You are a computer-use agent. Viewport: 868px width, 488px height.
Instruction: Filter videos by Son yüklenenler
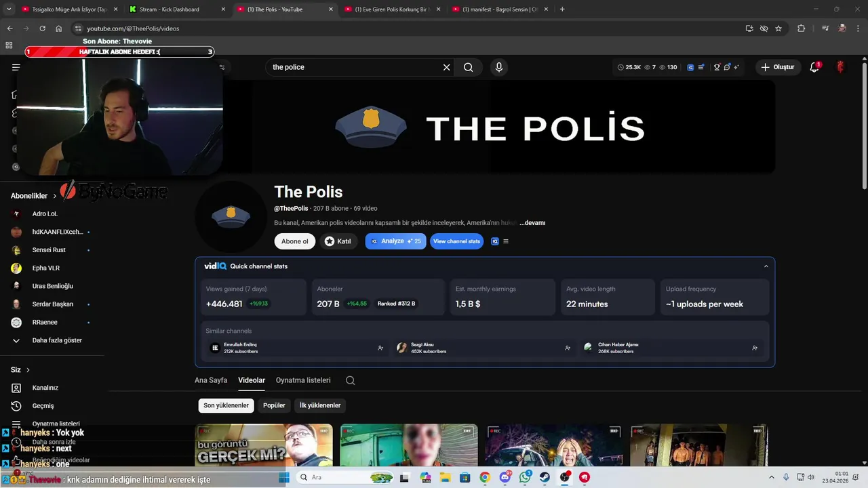pos(226,405)
